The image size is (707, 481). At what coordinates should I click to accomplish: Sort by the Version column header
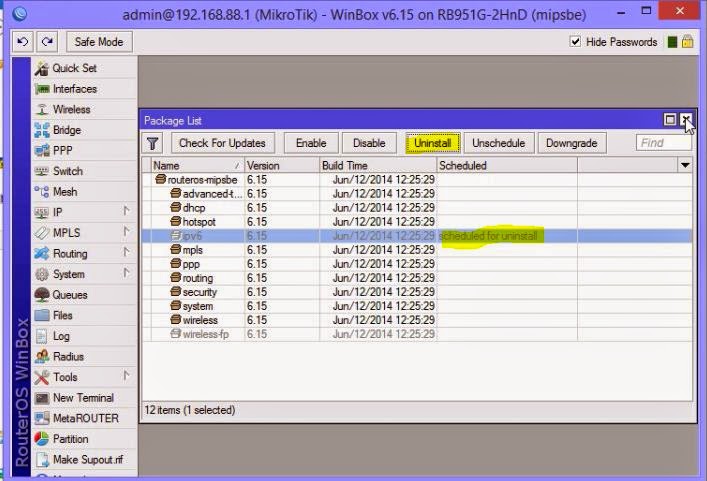click(x=282, y=165)
